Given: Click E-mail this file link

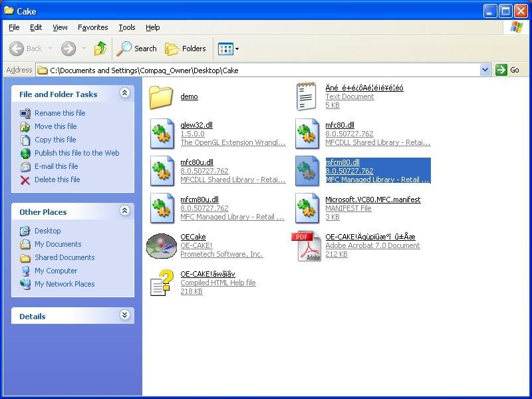Looking at the screenshot, I should point(57,166).
